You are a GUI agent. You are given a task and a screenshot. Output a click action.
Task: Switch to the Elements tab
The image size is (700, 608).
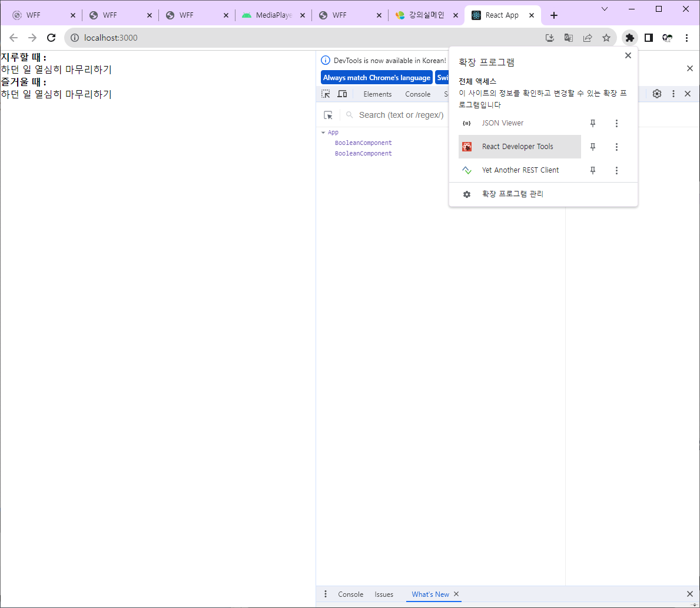377,94
